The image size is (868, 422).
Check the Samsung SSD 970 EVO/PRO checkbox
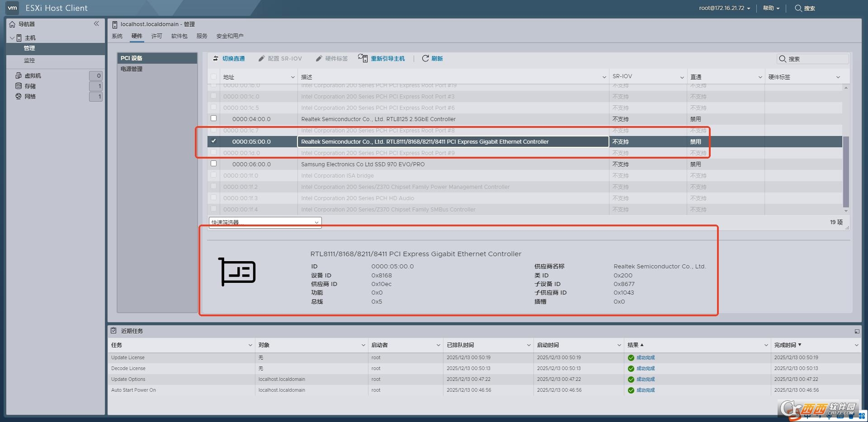tap(214, 164)
